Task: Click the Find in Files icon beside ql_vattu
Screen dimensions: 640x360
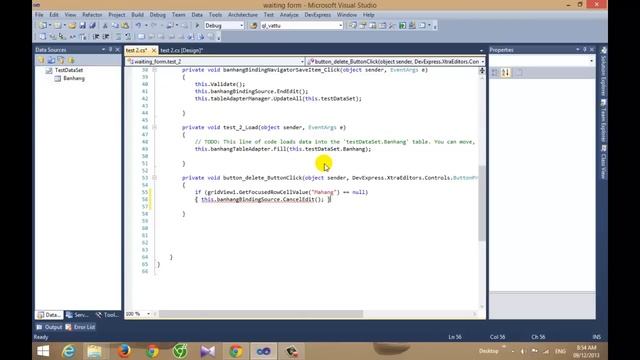Action: [x=253, y=26]
